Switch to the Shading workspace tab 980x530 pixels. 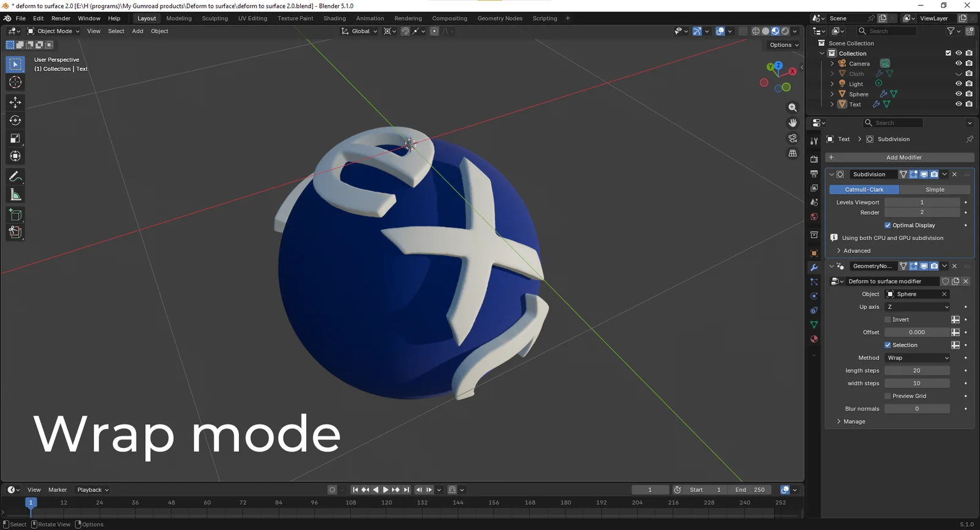click(x=334, y=18)
